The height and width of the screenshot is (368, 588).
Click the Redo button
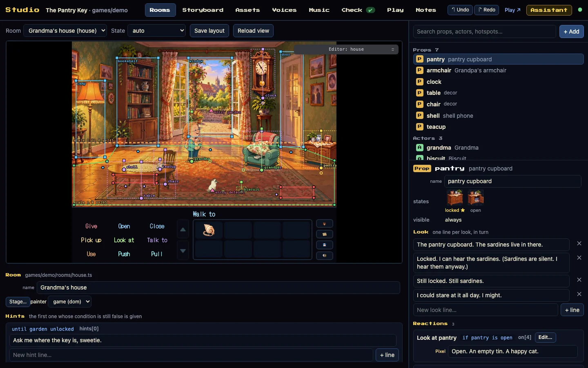coord(487,10)
